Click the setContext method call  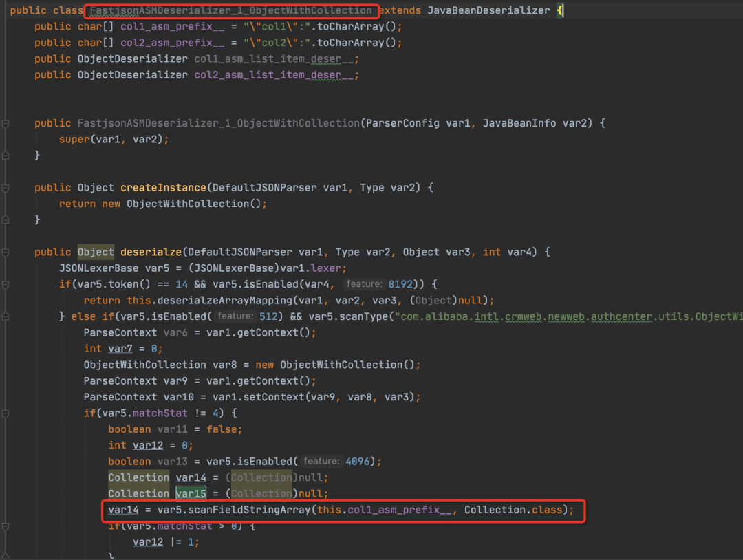tap(274, 397)
